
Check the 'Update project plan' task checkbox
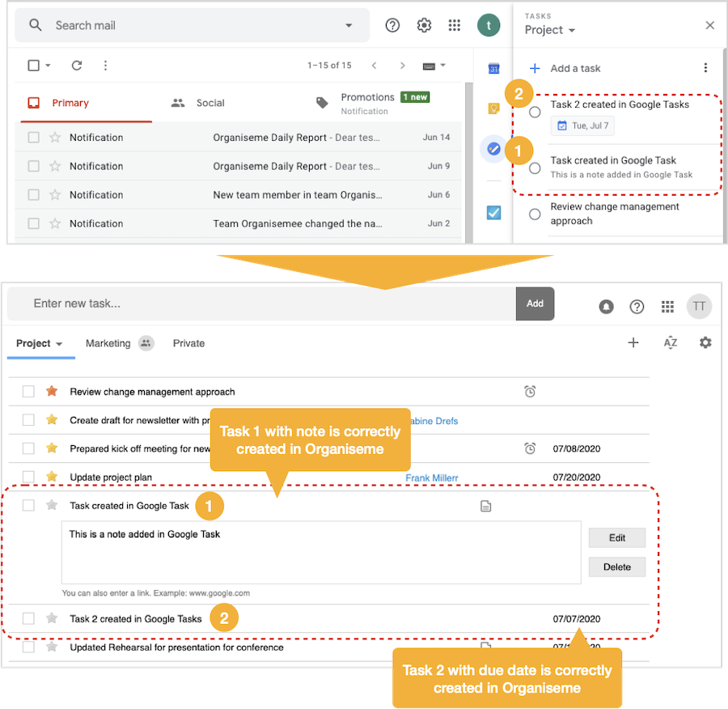coord(28,476)
